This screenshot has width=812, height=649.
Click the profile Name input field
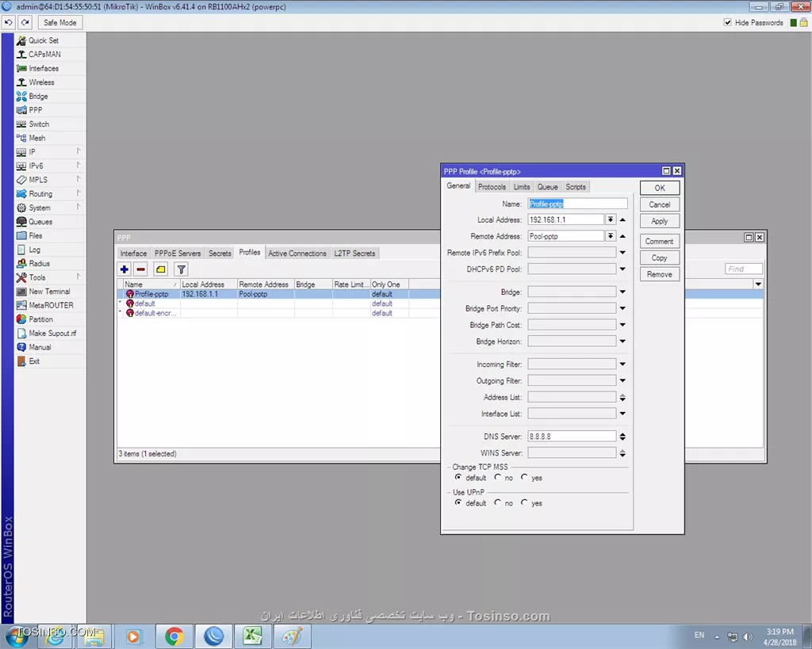(x=577, y=204)
